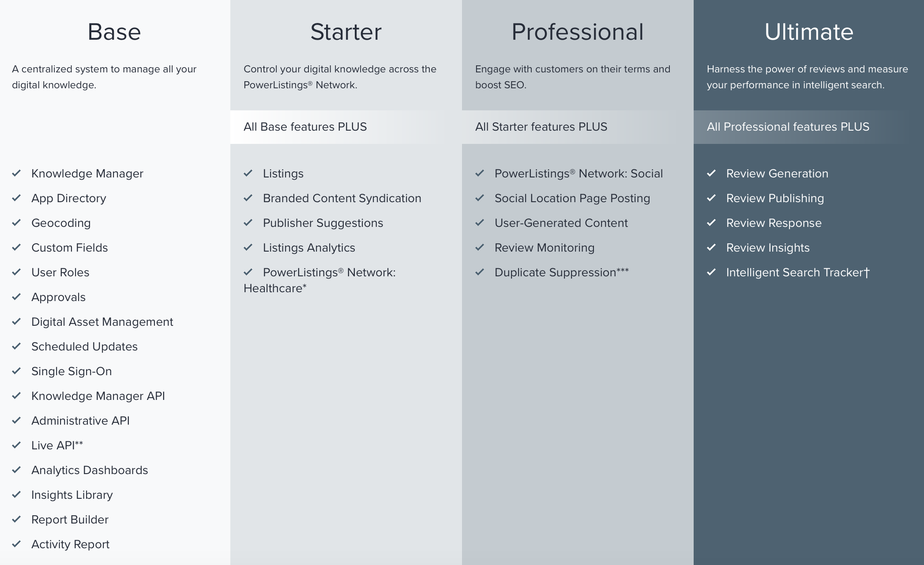
Task: Click the User-Generated Content feature text
Action: click(561, 223)
